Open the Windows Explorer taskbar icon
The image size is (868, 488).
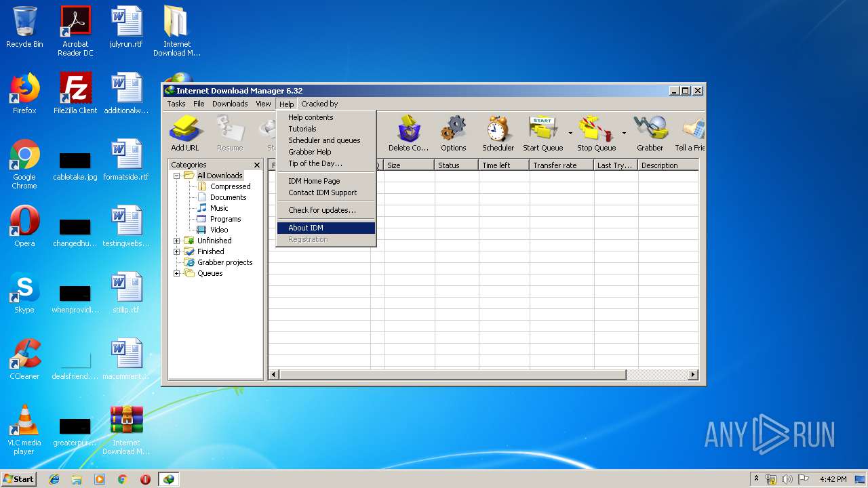coord(77,479)
